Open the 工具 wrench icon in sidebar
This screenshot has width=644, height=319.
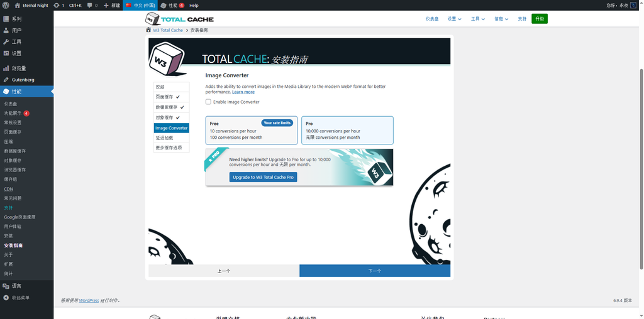pos(6,42)
